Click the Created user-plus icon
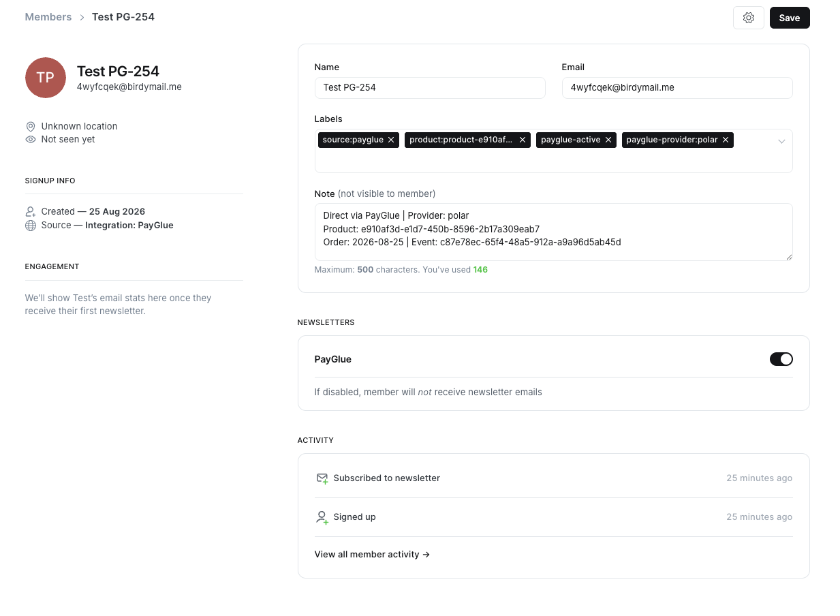 [31, 212]
